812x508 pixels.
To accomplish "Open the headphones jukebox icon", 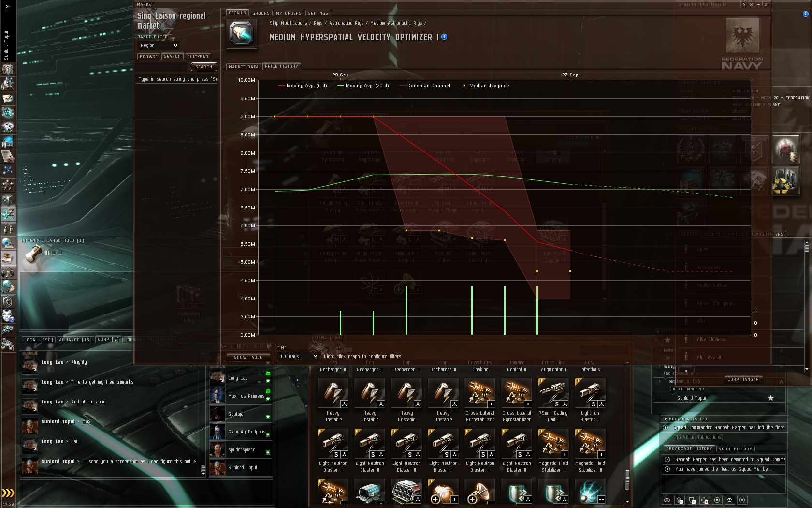I will pyautogui.click(x=8, y=272).
